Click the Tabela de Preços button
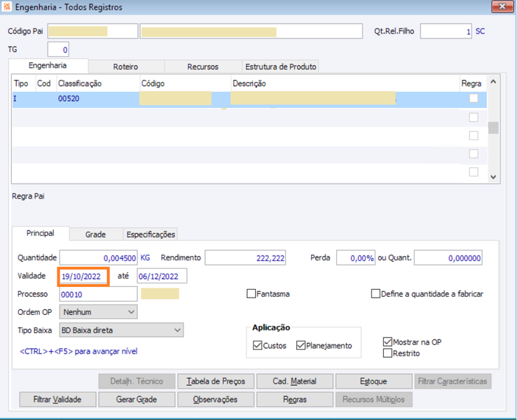Viewport: 517px width, 420px height. click(x=216, y=381)
